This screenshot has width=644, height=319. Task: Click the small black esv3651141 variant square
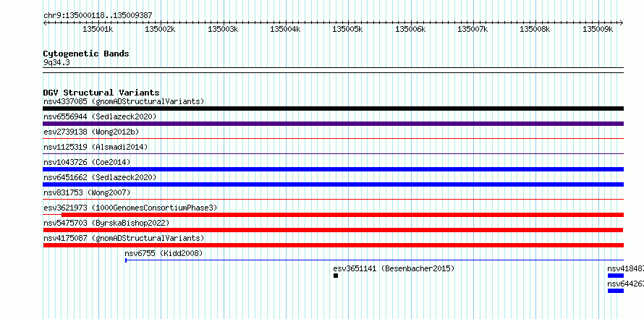(x=336, y=276)
